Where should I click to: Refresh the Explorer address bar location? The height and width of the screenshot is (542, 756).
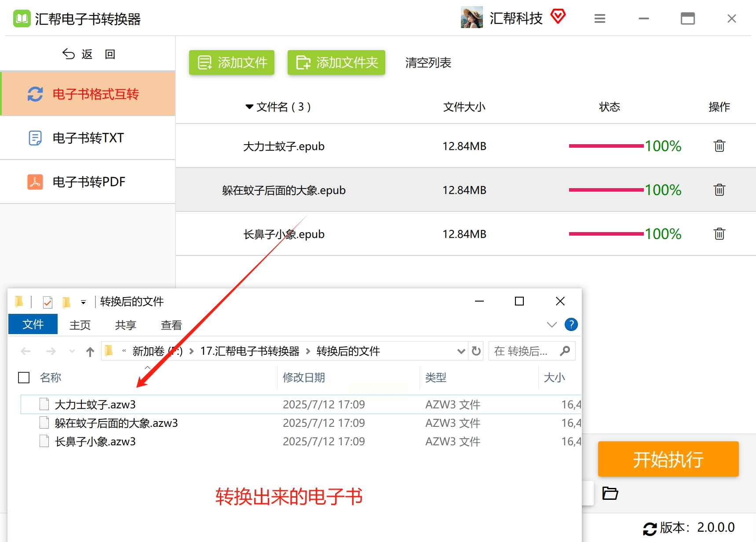(x=476, y=351)
